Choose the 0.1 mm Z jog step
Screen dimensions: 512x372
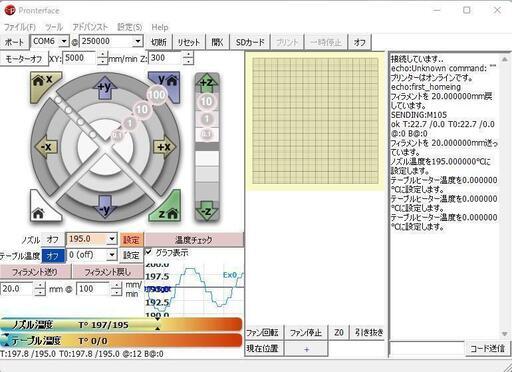(x=207, y=134)
